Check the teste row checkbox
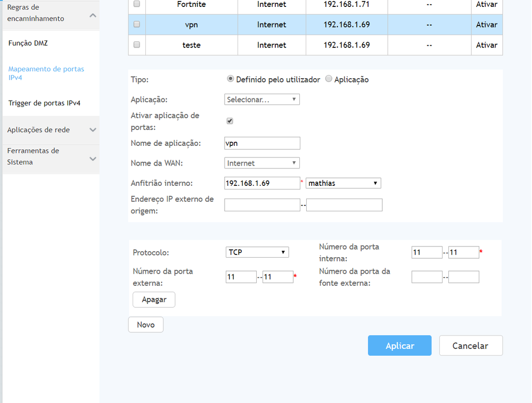The width and height of the screenshot is (532, 403). coord(137,45)
